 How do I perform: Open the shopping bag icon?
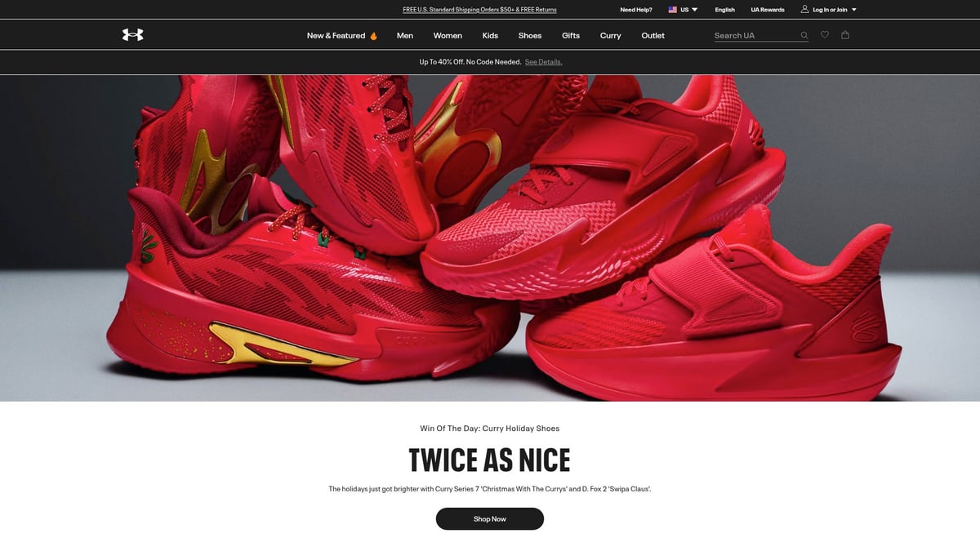[845, 35]
